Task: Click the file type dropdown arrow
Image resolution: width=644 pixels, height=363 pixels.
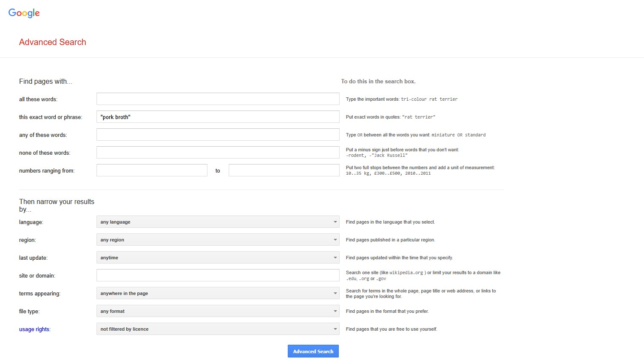Action: (x=335, y=311)
